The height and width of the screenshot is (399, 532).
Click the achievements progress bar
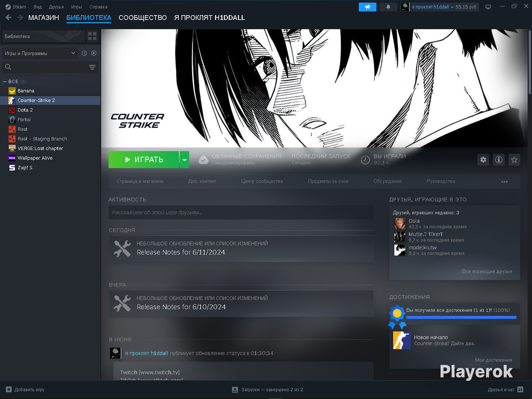click(461, 318)
